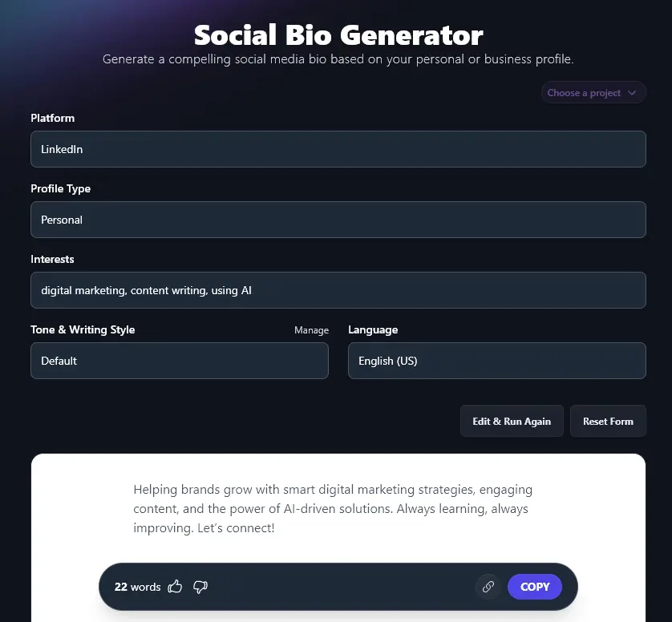Click the Edit & Run Again button
672x622 pixels.
(x=512, y=421)
